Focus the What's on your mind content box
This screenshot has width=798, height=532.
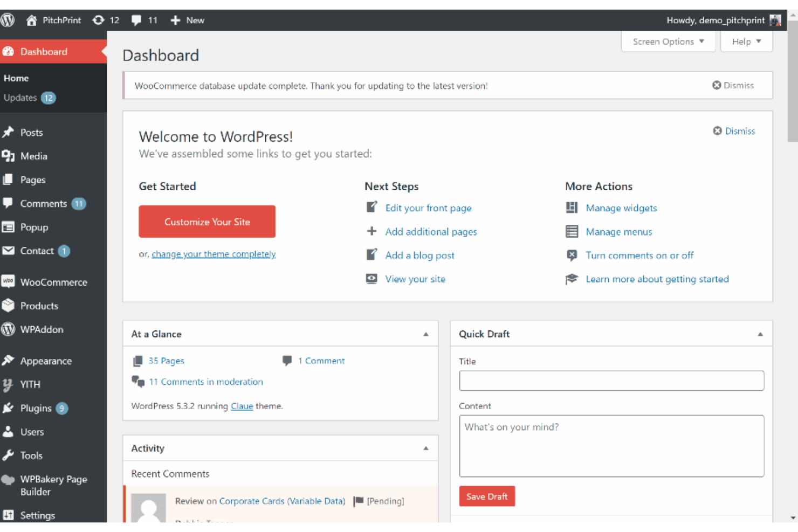[611, 446]
